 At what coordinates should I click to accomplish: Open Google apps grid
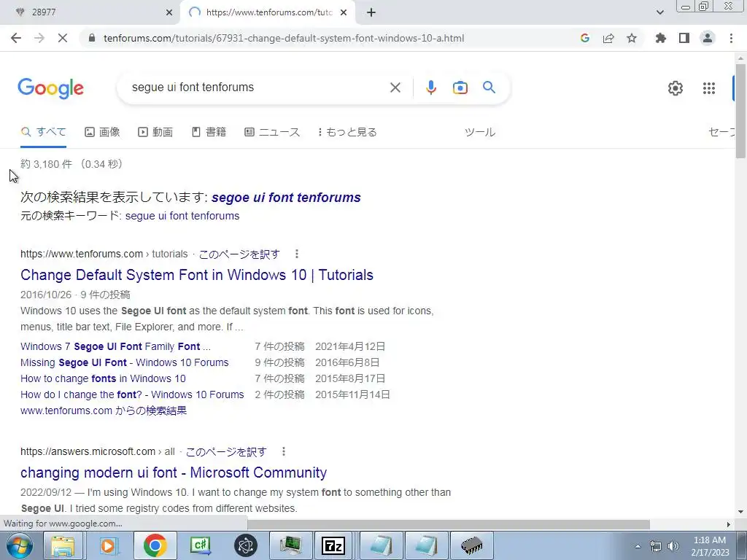[709, 88]
